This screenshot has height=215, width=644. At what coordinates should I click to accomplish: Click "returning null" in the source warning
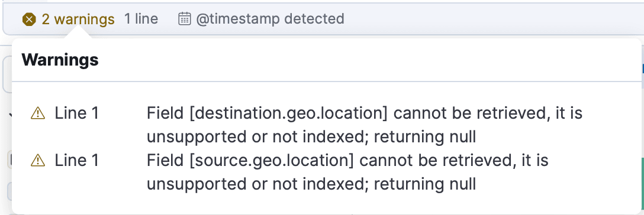[x=425, y=184]
